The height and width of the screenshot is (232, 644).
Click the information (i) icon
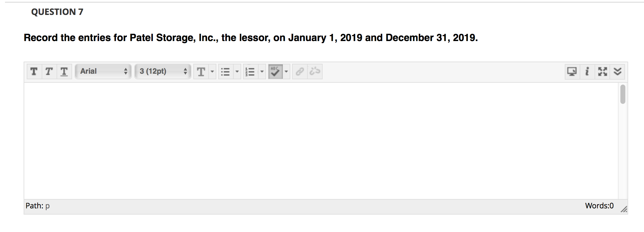point(587,71)
